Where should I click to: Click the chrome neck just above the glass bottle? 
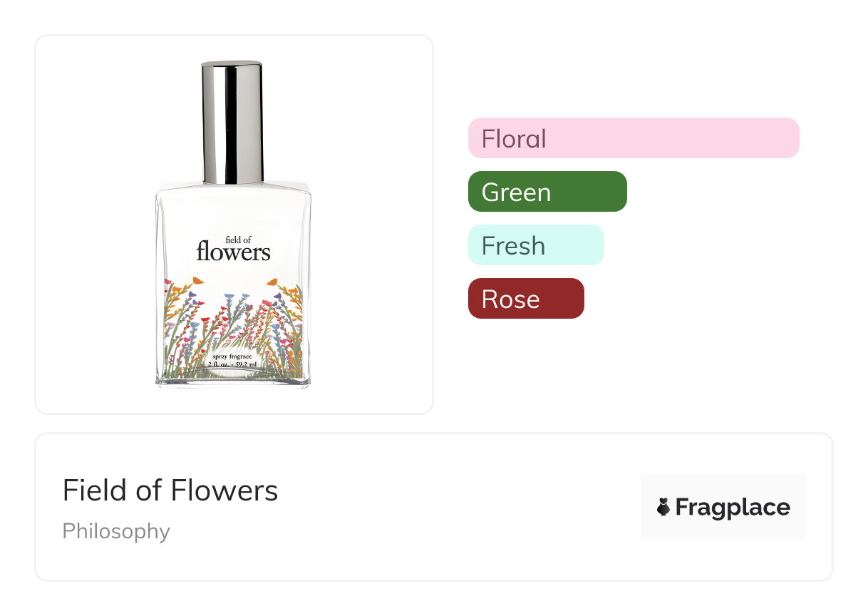pyautogui.click(x=232, y=173)
